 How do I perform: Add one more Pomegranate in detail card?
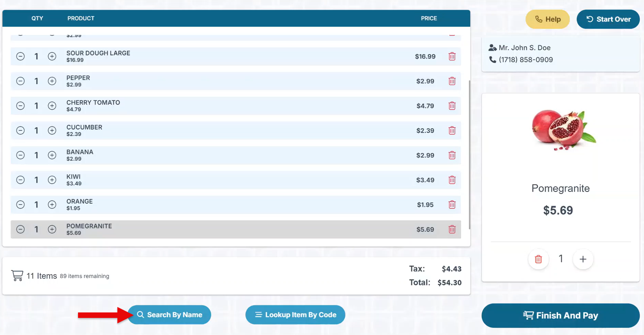(583, 259)
